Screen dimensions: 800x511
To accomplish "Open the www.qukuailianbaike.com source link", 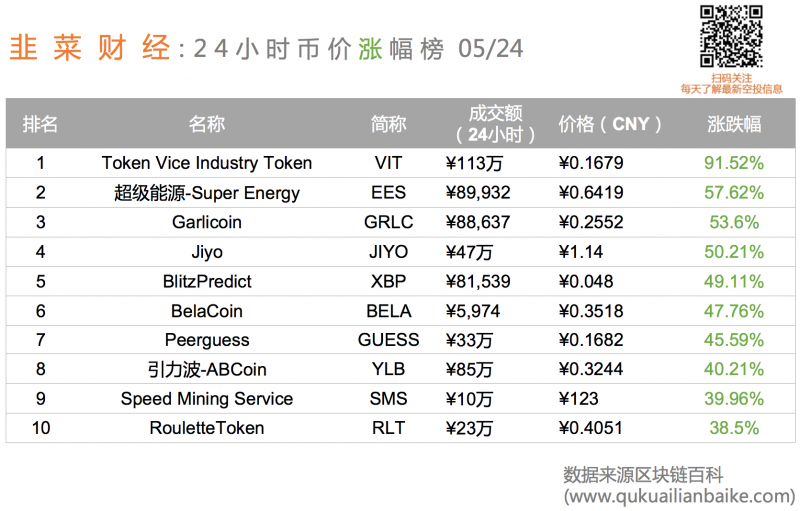I will click(x=679, y=496).
